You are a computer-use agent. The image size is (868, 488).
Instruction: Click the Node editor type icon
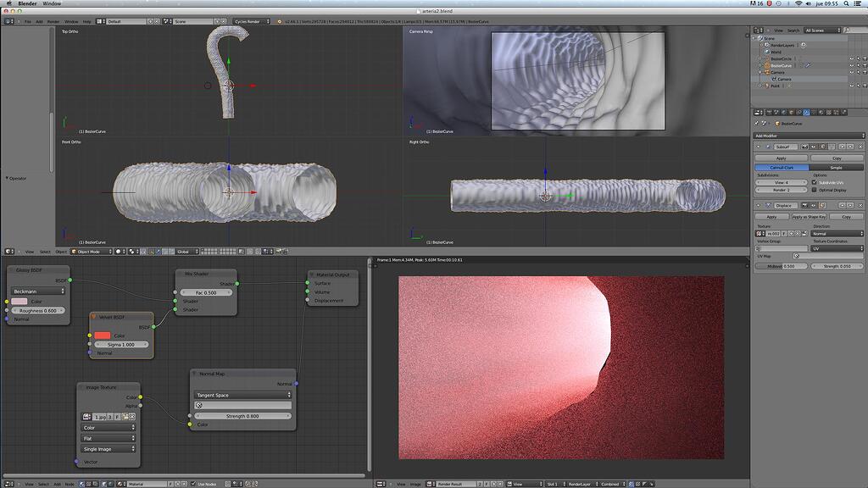point(9,484)
